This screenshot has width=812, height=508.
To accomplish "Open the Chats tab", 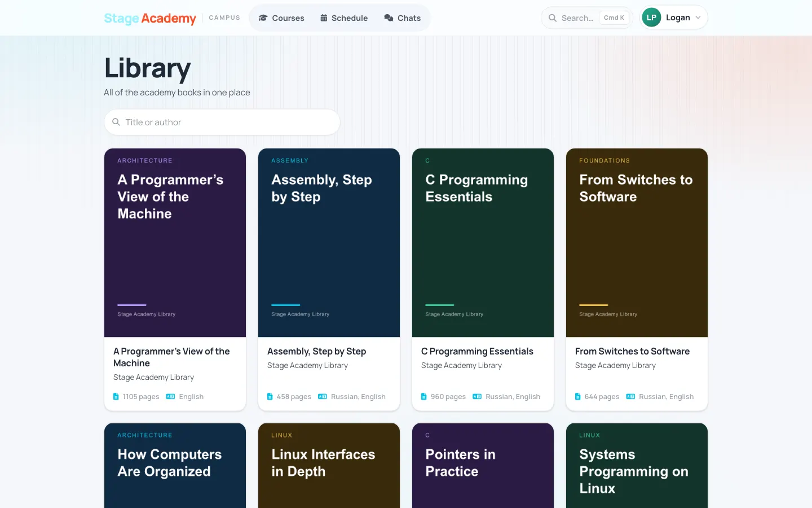I will tap(403, 18).
